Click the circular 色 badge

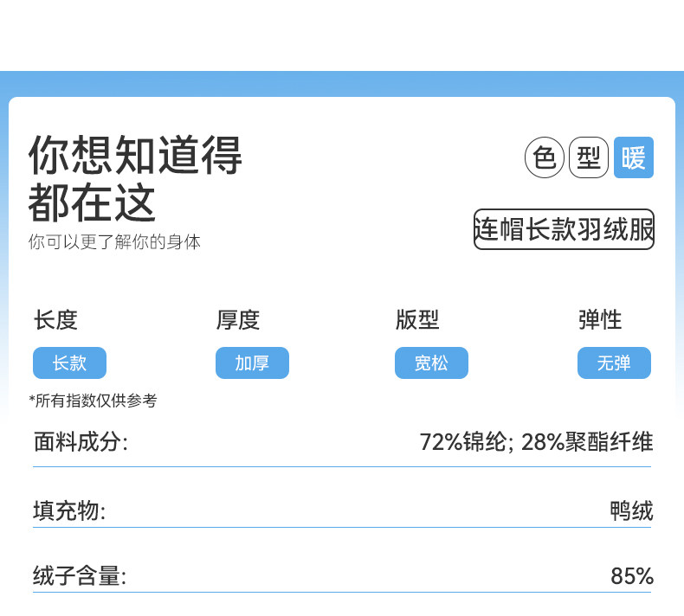tap(545, 157)
